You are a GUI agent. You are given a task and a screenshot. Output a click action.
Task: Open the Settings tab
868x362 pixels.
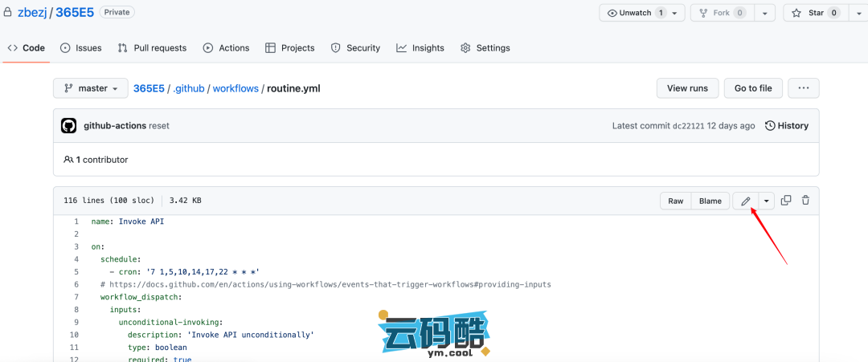tap(485, 48)
